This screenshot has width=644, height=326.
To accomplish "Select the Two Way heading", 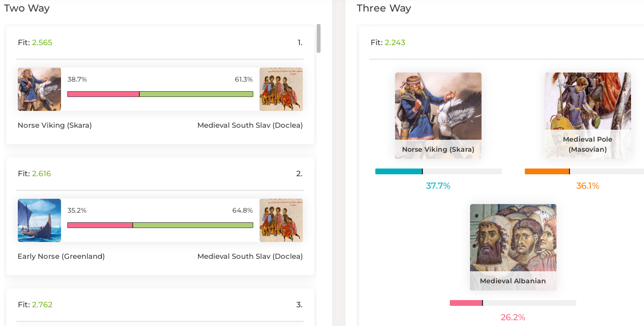I will [x=27, y=8].
